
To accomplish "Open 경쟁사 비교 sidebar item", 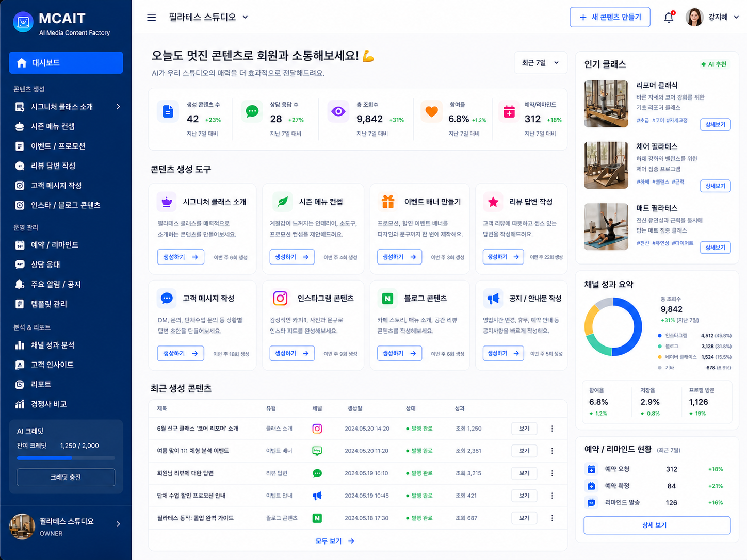I will coord(66,404).
